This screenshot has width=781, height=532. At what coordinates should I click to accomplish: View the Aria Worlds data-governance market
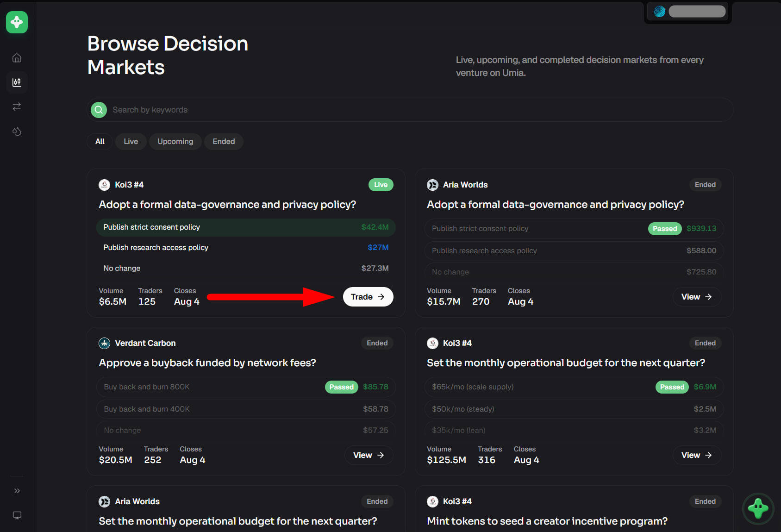[x=697, y=297]
